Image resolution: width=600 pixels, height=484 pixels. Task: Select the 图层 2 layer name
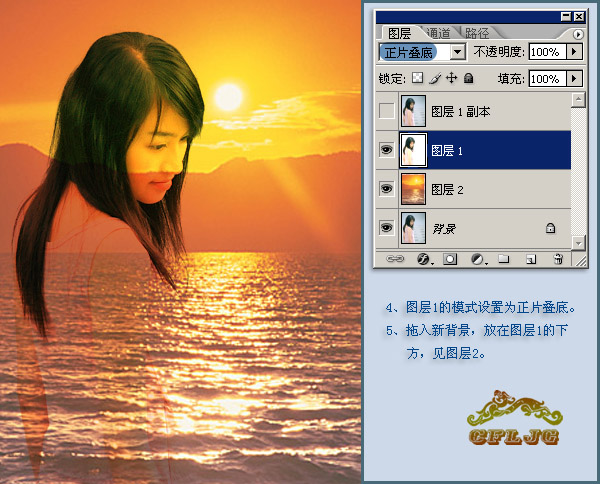(447, 189)
